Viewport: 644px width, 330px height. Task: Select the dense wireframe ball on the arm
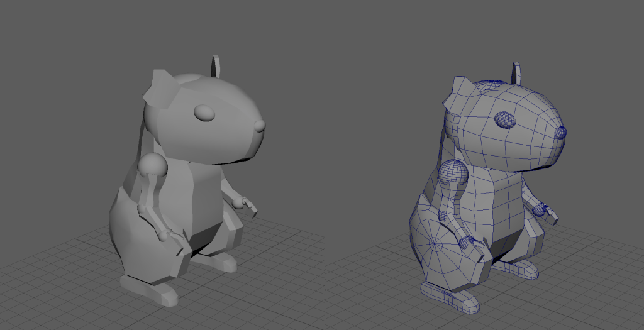(453, 171)
